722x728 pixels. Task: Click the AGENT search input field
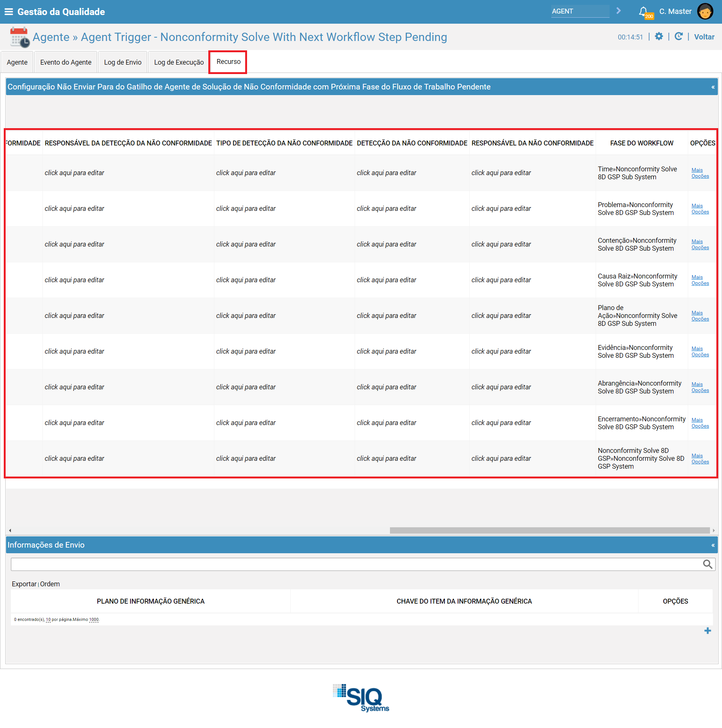pyautogui.click(x=580, y=11)
